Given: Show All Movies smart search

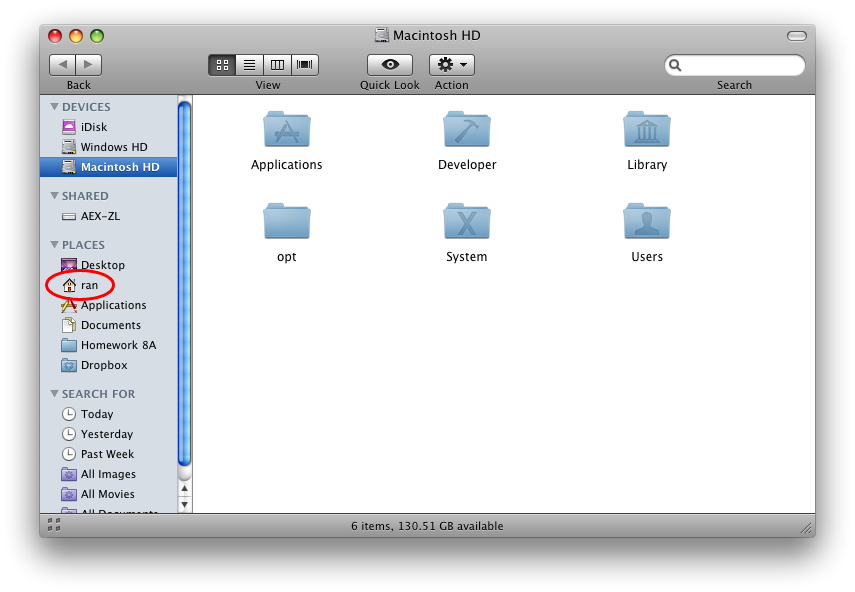Looking at the screenshot, I should tap(109, 494).
